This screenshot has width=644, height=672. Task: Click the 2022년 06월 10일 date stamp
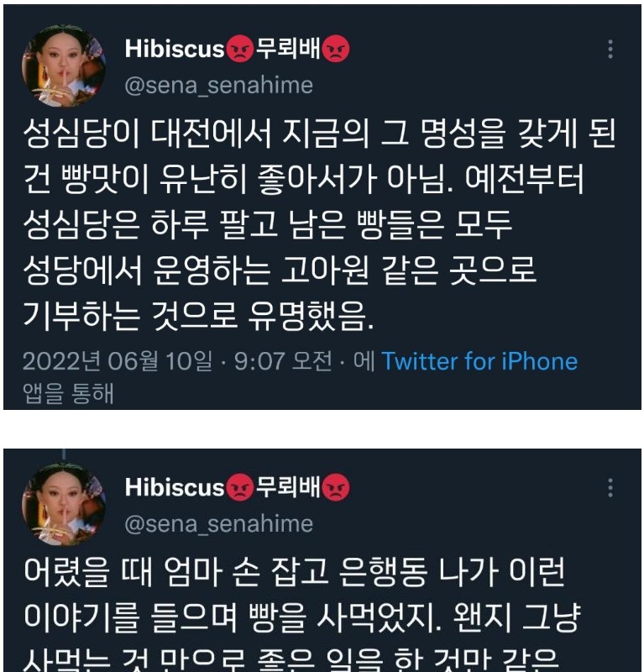point(118,361)
